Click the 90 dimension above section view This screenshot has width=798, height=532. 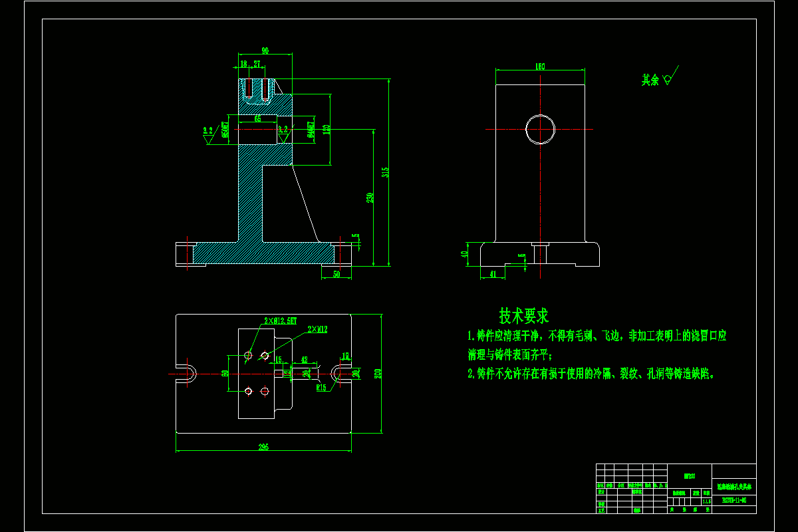tap(265, 51)
